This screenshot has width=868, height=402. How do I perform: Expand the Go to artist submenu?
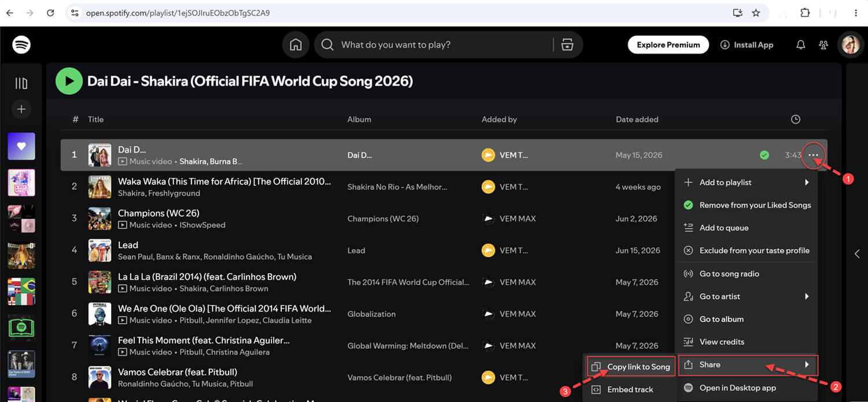[x=747, y=296]
